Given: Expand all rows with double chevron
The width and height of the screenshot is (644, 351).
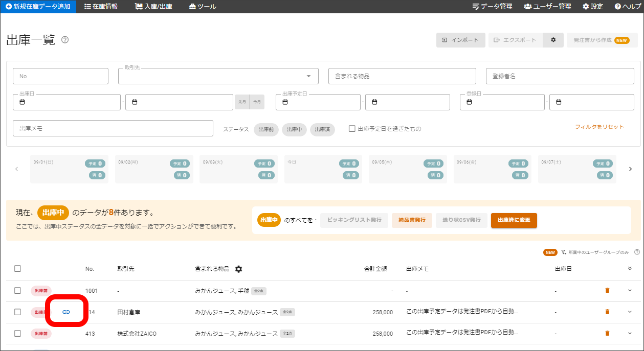Looking at the screenshot, I should 630,269.
